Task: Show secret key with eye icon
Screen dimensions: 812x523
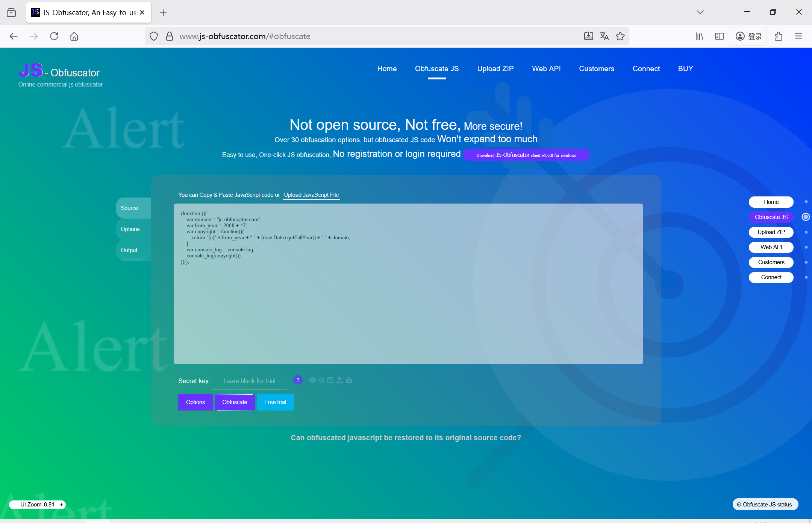Action: [312, 380]
